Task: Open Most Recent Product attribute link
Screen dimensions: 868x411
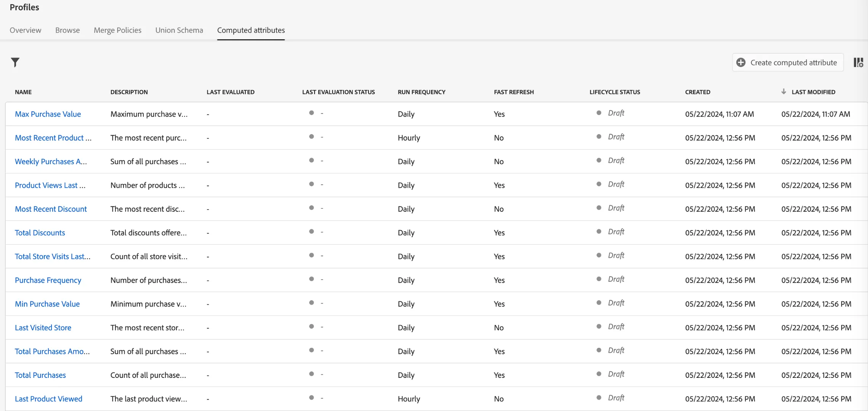Action: (53, 138)
